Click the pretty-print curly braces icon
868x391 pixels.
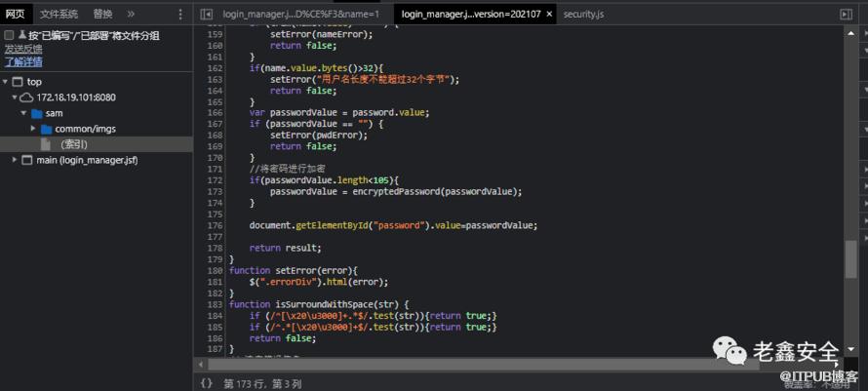(x=207, y=384)
